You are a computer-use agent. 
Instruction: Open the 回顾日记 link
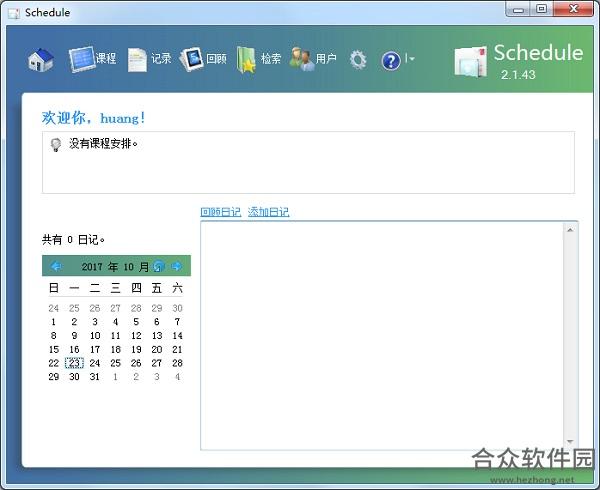click(221, 212)
